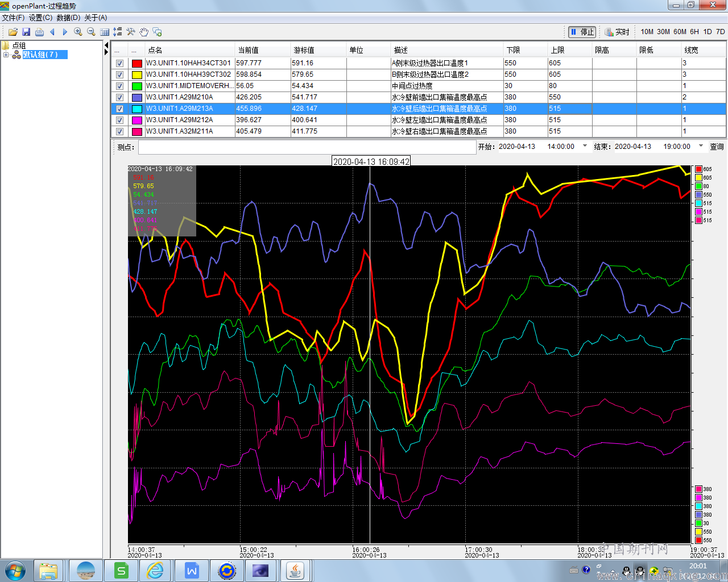Open the 设置(C) menu
728x582 pixels.
pyautogui.click(x=40, y=18)
